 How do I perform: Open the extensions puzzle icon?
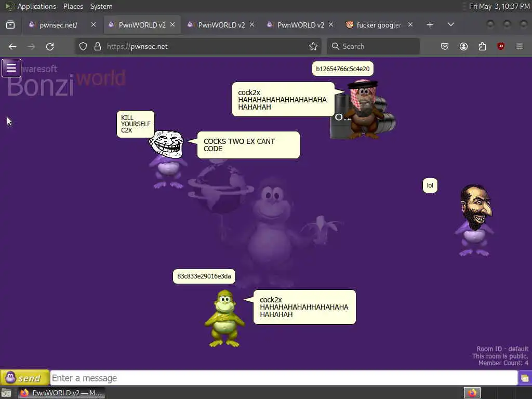point(482,46)
